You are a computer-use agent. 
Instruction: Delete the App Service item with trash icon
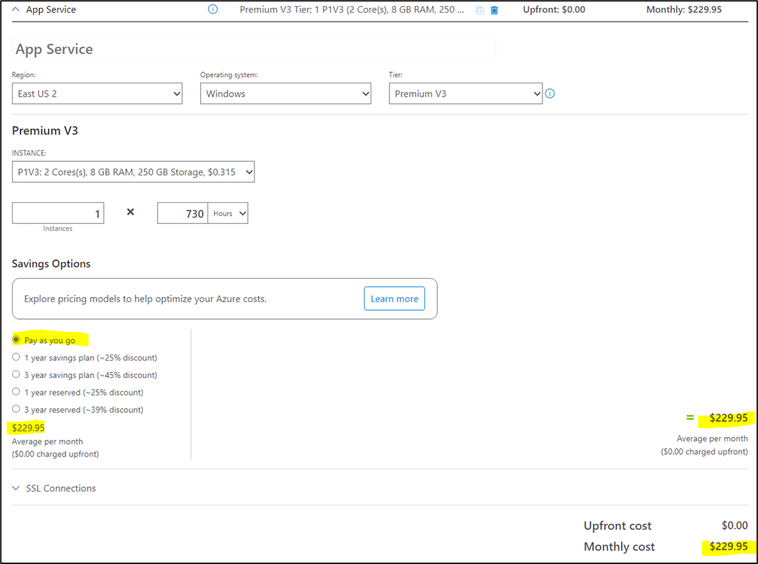494,10
